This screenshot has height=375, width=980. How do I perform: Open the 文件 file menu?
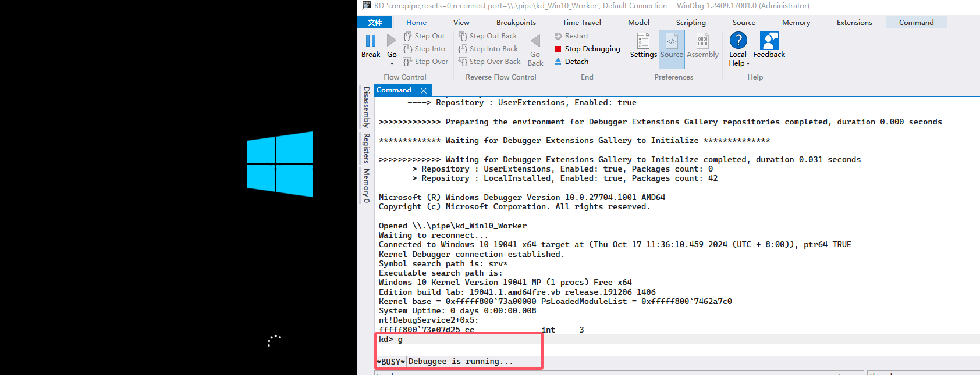tap(375, 22)
